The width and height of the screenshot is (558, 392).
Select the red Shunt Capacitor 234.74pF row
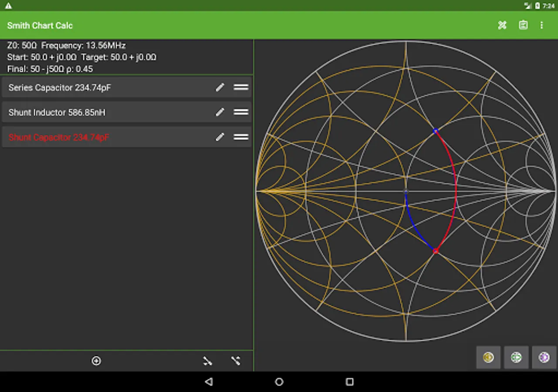point(126,137)
